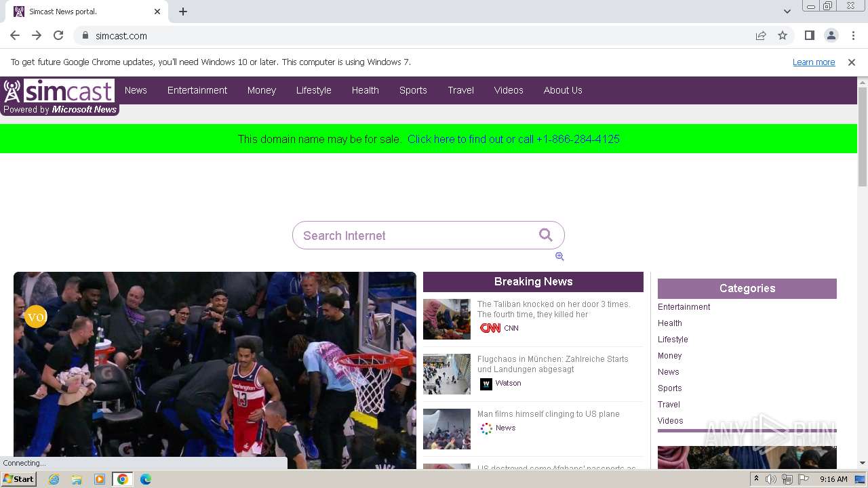Select the Sports category in sidebar
The height and width of the screenshot is (488, 868).
click(x=669, y=388)
